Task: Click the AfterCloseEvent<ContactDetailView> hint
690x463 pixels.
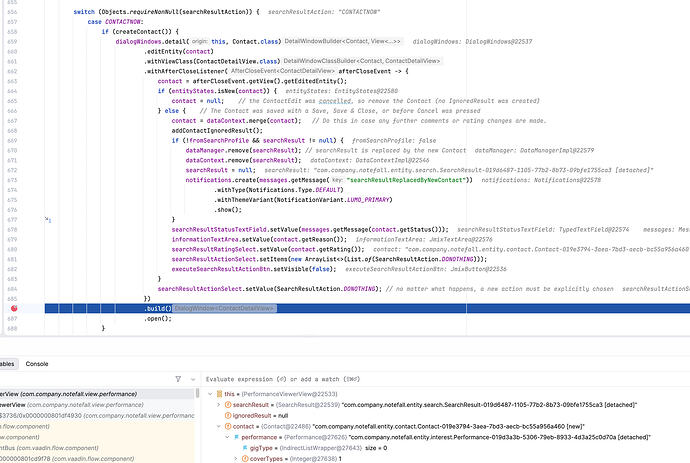Action: [282, 71]
